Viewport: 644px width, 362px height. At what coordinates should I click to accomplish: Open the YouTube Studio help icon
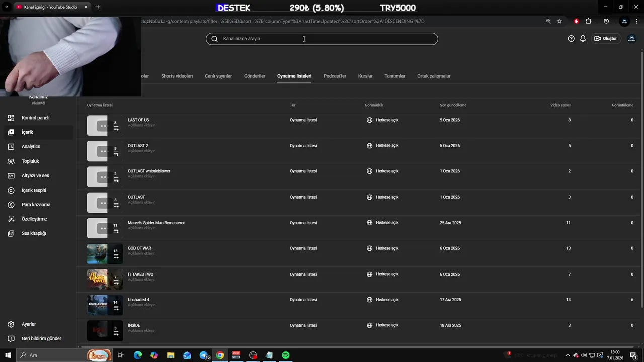pos(571,39)
